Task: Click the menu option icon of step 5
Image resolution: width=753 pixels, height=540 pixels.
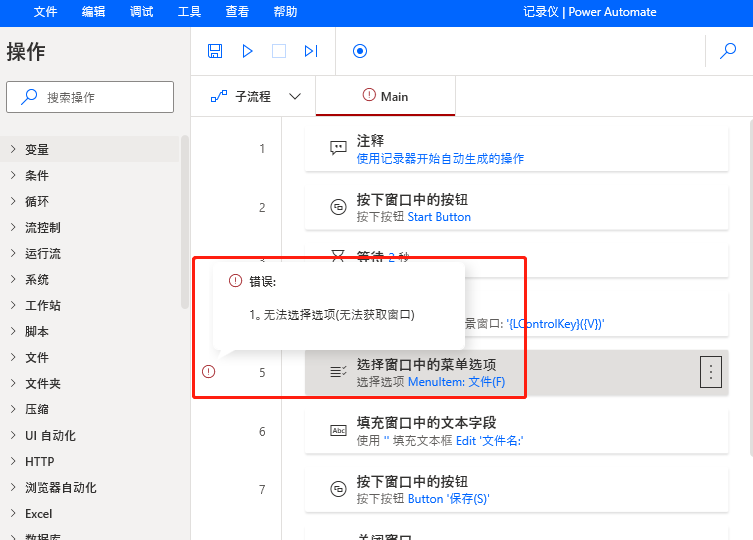Action: pos(338,371)
